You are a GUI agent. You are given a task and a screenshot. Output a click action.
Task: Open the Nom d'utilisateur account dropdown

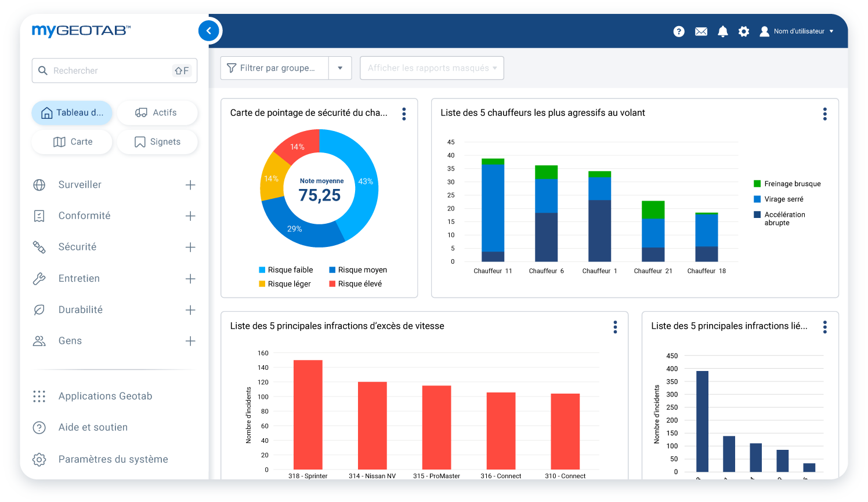coord(798,31)
